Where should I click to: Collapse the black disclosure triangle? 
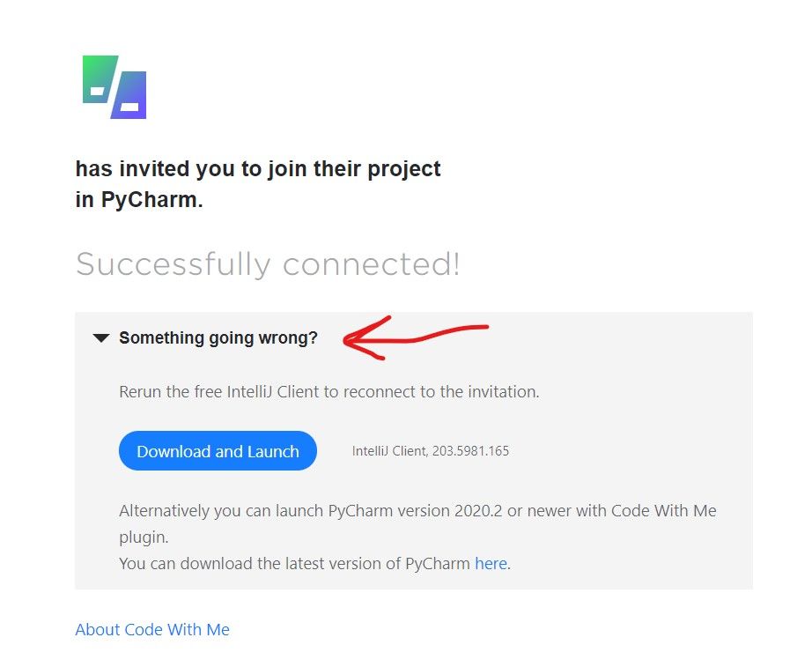click(101, 338)
